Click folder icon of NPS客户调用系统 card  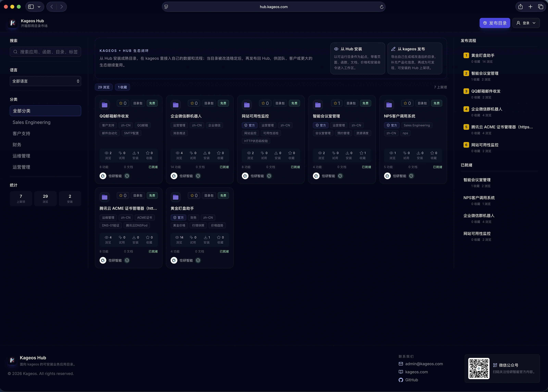(389, 105)
